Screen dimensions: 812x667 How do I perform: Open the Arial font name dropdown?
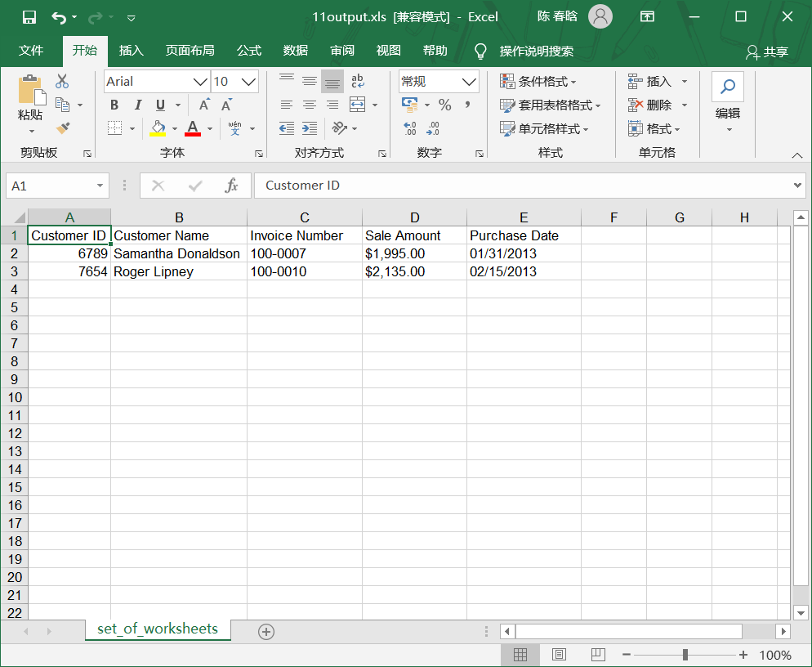coord(200,82)
